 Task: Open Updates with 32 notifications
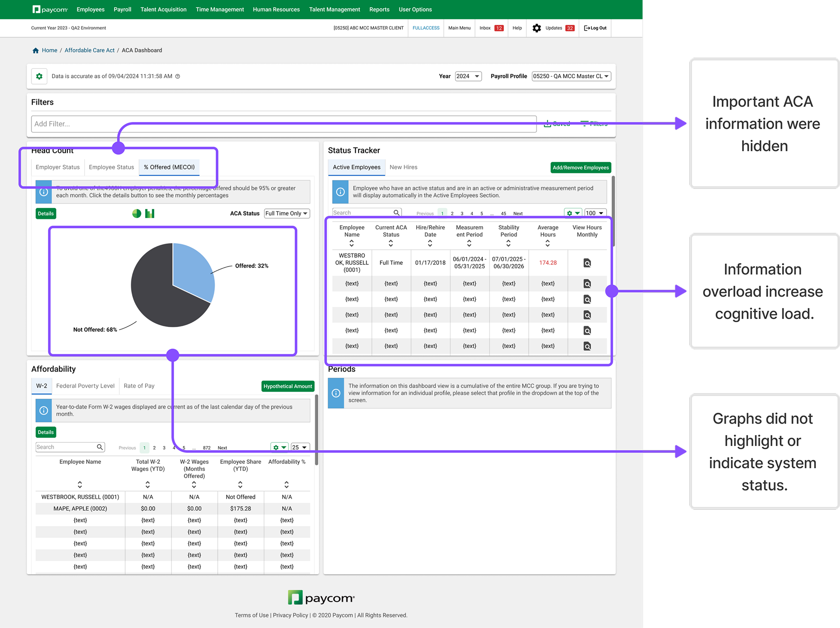(x=560, y=28)
